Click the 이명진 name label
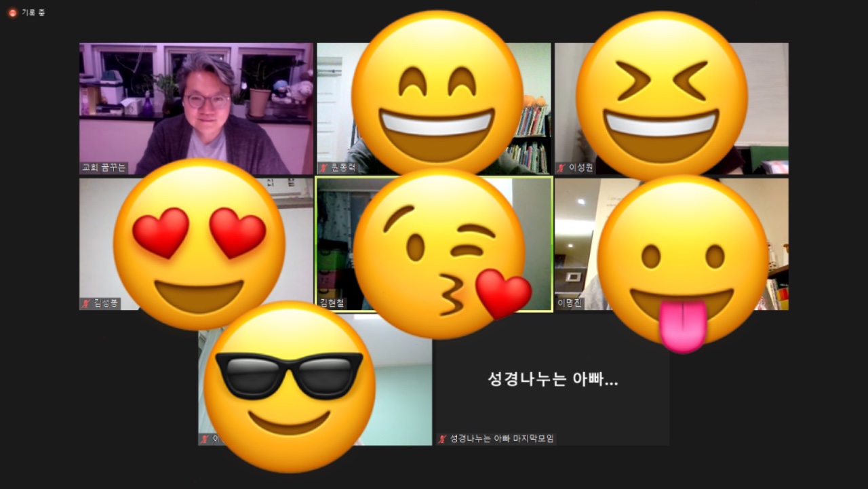This screenshot has width=868, height=489. coord(570,303)
